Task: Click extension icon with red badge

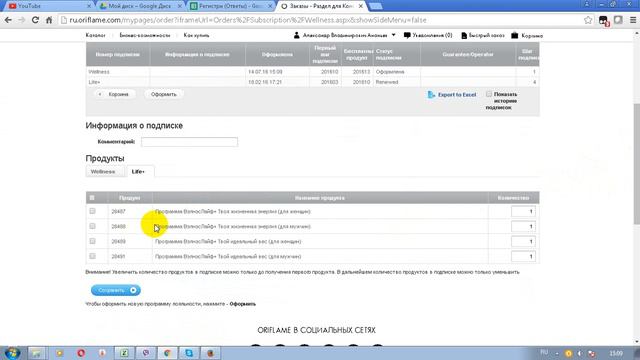Action: pyautogui.click(x=603, y=20)
